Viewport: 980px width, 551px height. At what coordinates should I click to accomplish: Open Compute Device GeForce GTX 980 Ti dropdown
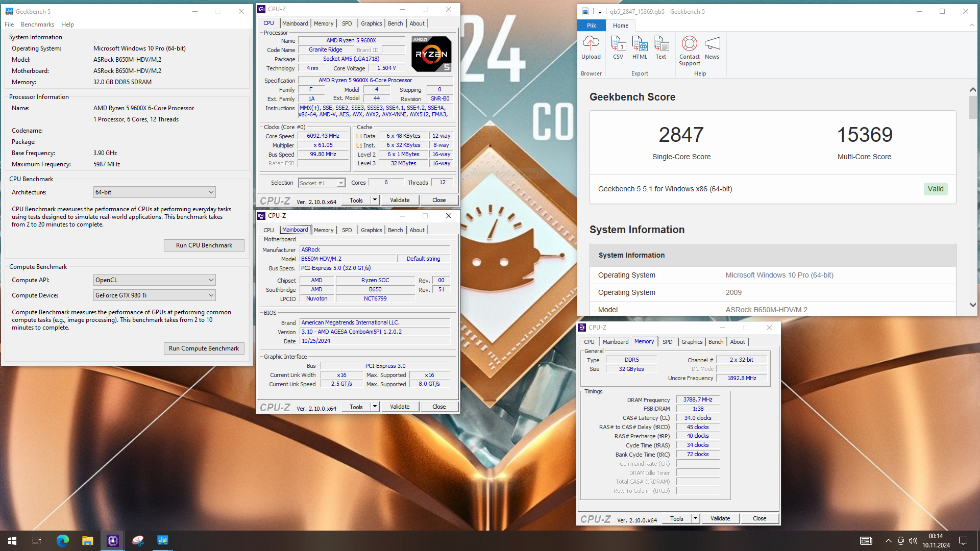(x=155, y=295)
